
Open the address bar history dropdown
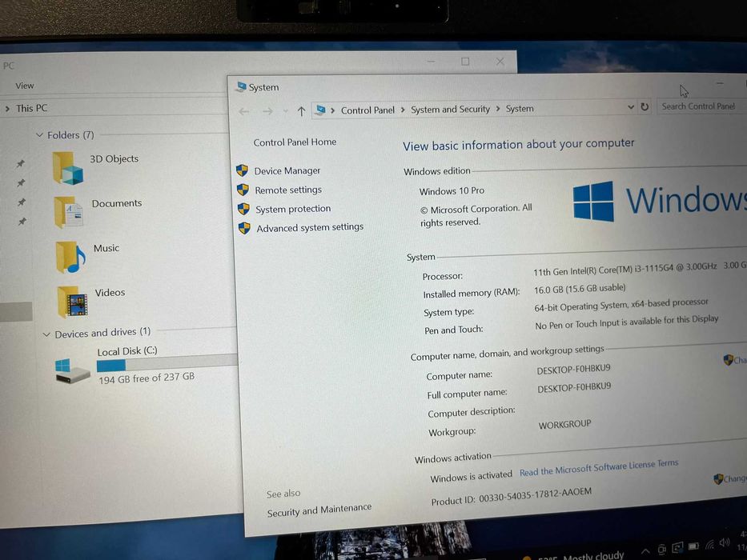point(631,107)
